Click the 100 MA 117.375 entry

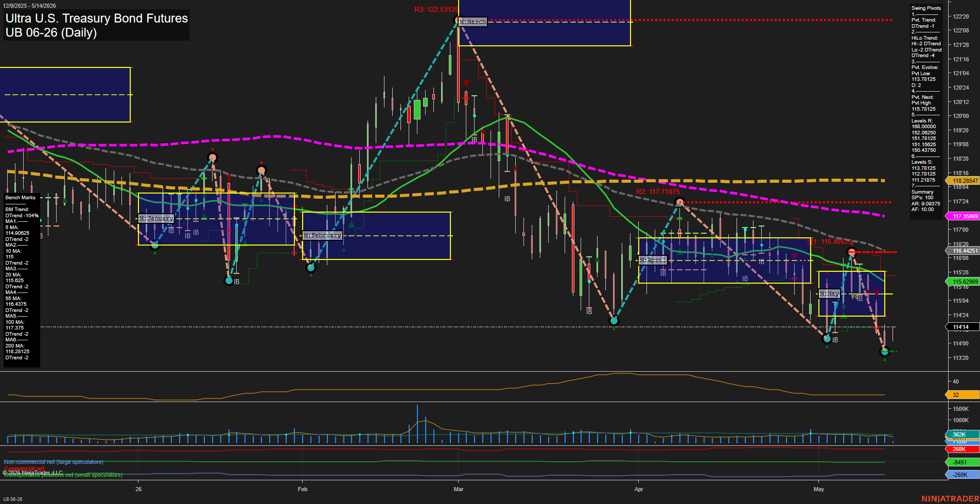(15, 325)
